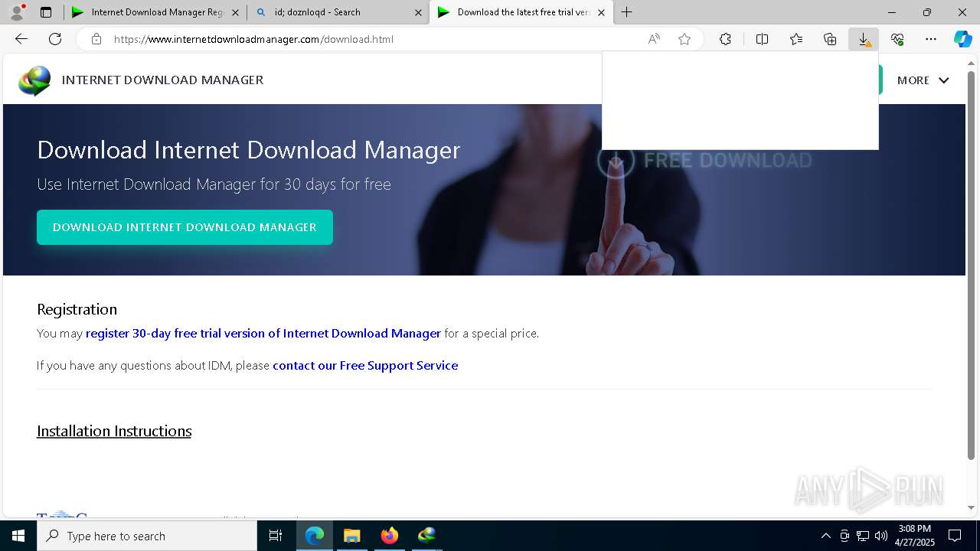980x551 pixels.
Task: Close the Download latest free trial tab
Action: tap(601, 12)
